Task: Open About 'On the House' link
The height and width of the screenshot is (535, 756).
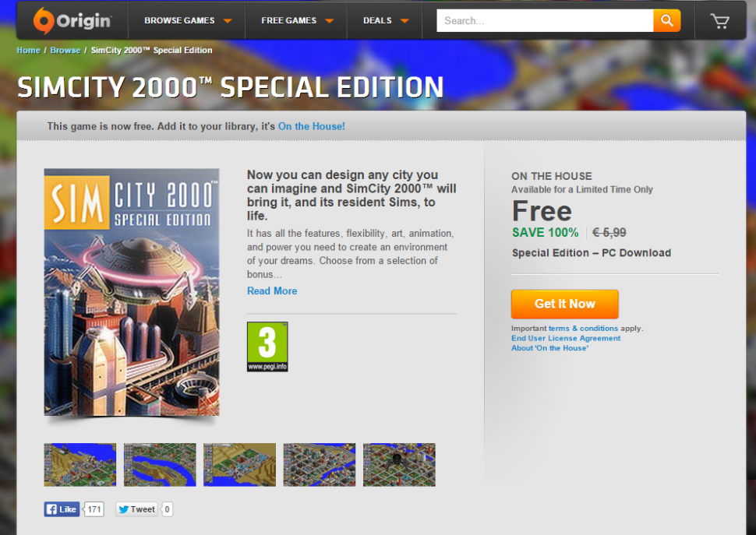Action: [549, 348]
